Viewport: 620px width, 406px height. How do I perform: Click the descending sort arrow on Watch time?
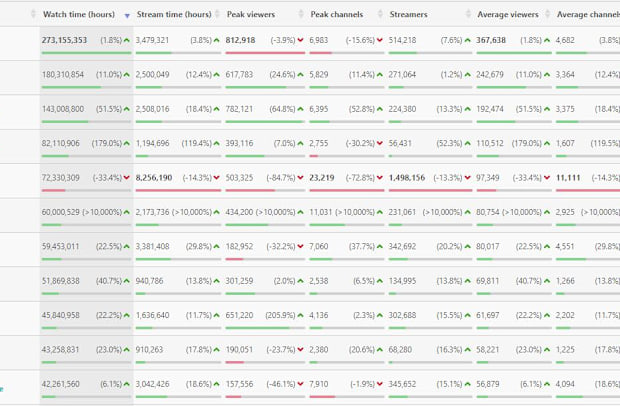pyautogui.click(x=126, y=16)
